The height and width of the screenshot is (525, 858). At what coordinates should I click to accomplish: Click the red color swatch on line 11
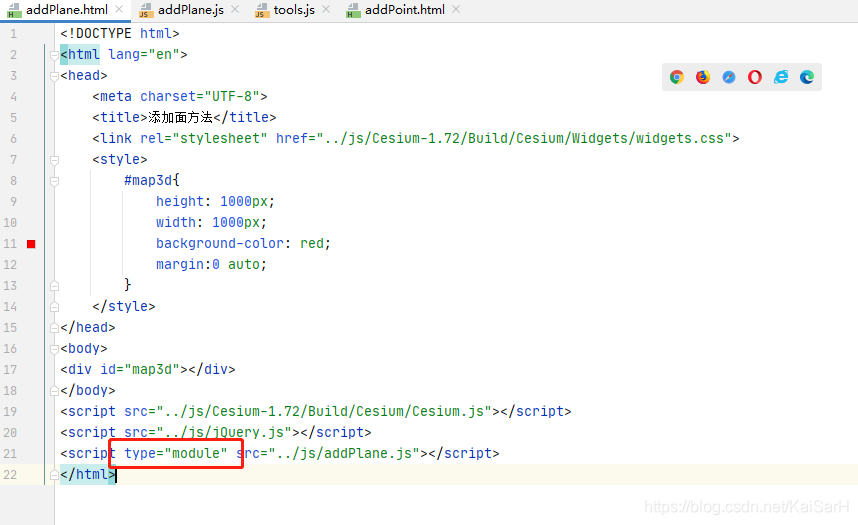click(31, 244)
